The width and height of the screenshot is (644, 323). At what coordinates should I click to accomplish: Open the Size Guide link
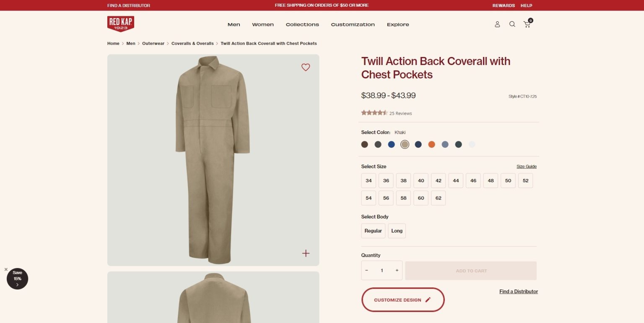(527, 166)
